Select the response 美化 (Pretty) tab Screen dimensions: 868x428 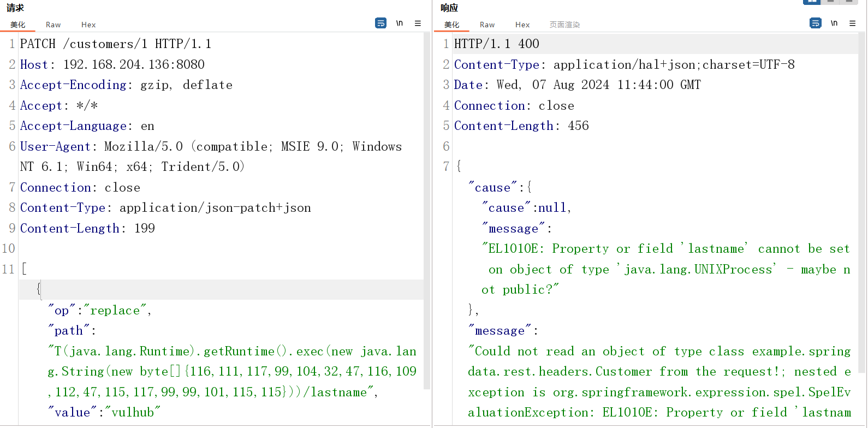pyautogui.click(x=452, y=25)
